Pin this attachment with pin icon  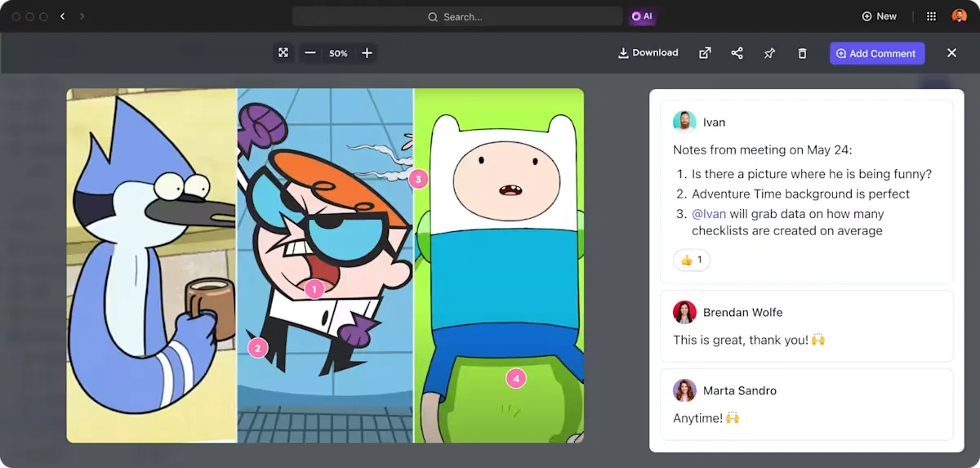pyautogui.click(x=769, y=53)
